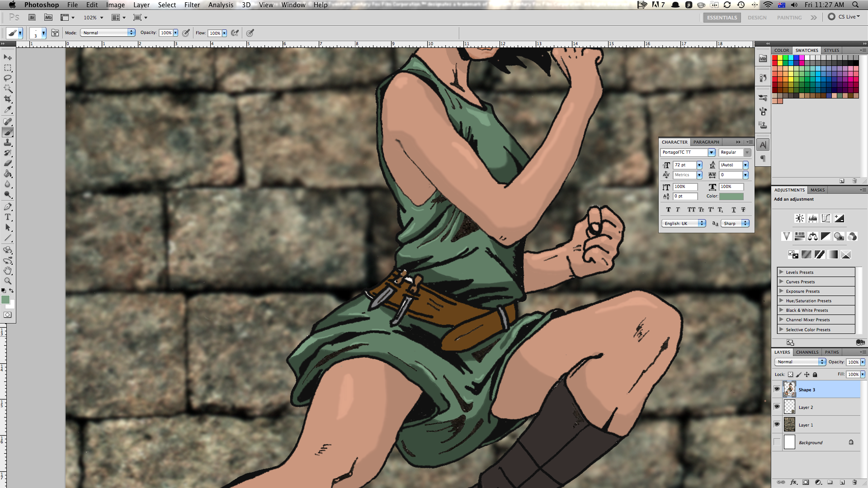This screenshot has height=488, width=868.
Task: Select the Zoom tool
Action: (8, 281)
